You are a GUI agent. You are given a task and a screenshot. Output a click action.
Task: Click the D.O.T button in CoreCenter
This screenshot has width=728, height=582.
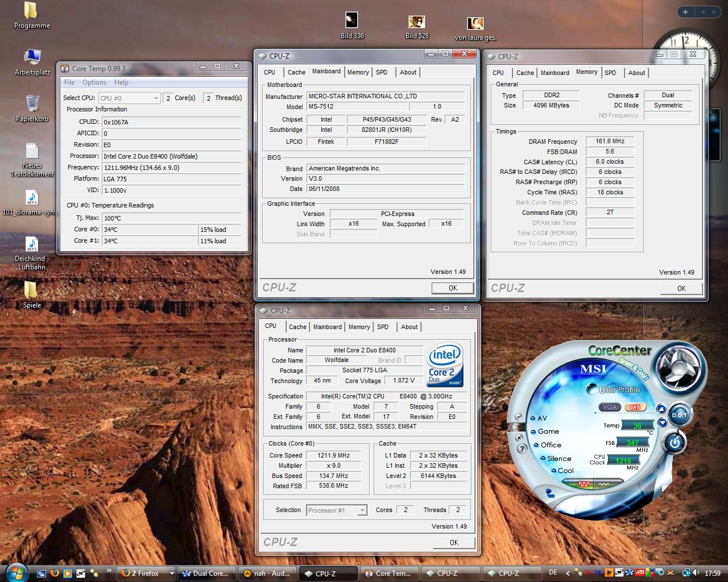(x=679, y=415)
